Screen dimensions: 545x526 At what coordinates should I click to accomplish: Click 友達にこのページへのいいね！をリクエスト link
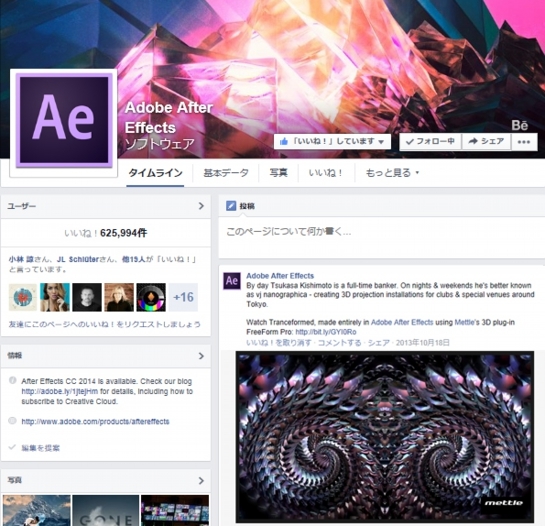tap(105, 324)
